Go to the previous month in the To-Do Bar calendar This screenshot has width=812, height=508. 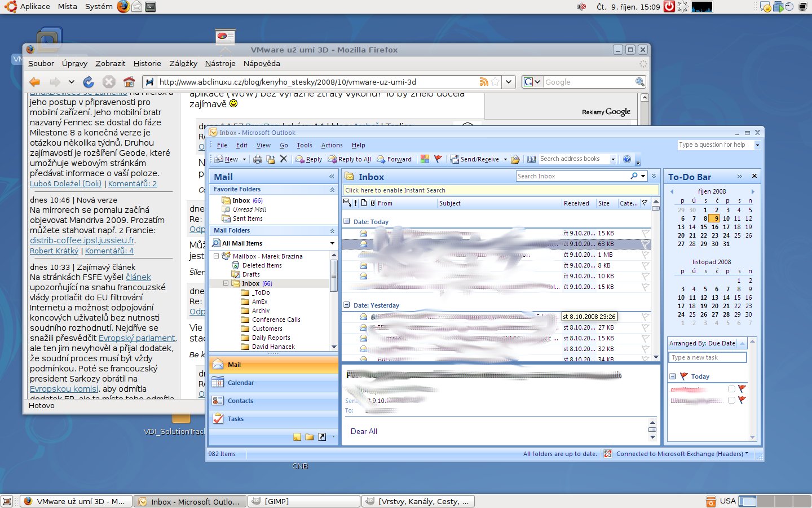click(x=672, y=191)
